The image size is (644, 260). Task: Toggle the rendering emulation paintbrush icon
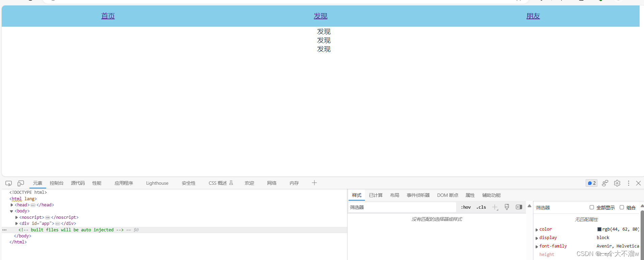(x=507, y=207)
